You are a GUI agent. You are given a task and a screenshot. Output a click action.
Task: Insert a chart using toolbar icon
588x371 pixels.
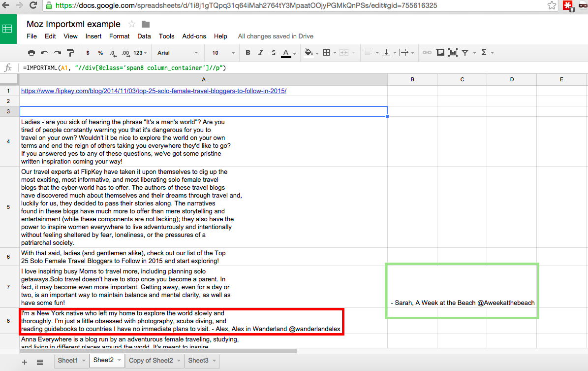pos(453,53)
